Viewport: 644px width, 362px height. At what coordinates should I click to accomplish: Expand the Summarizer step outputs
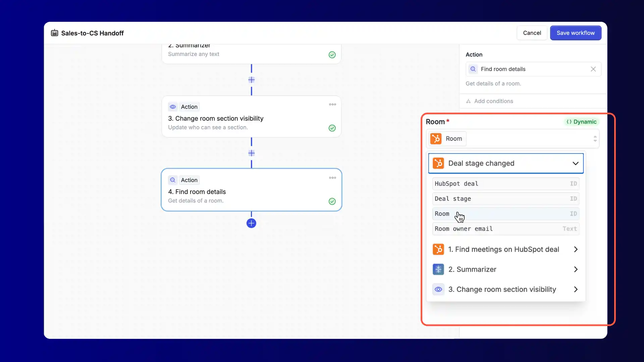(575, 269)
